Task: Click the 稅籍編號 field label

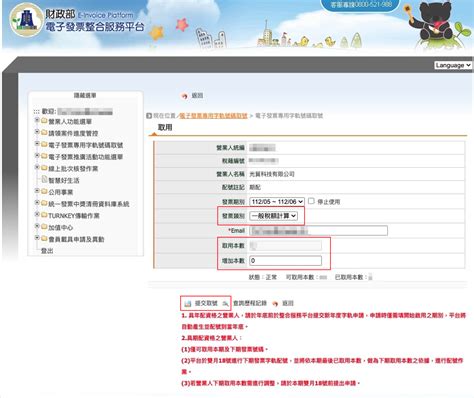Action: pos(233,161)
